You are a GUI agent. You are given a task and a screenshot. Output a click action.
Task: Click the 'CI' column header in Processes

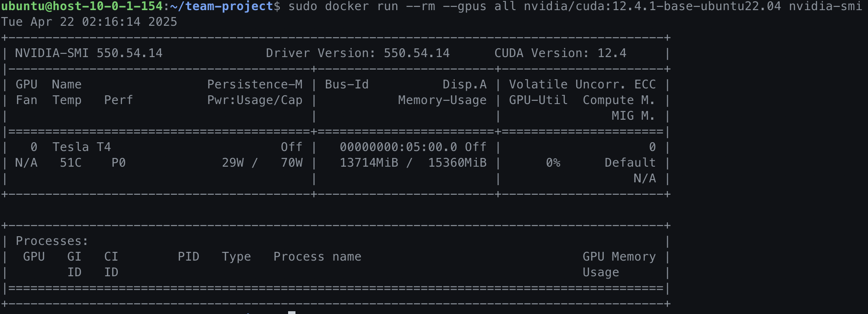[x=111, y=257]
